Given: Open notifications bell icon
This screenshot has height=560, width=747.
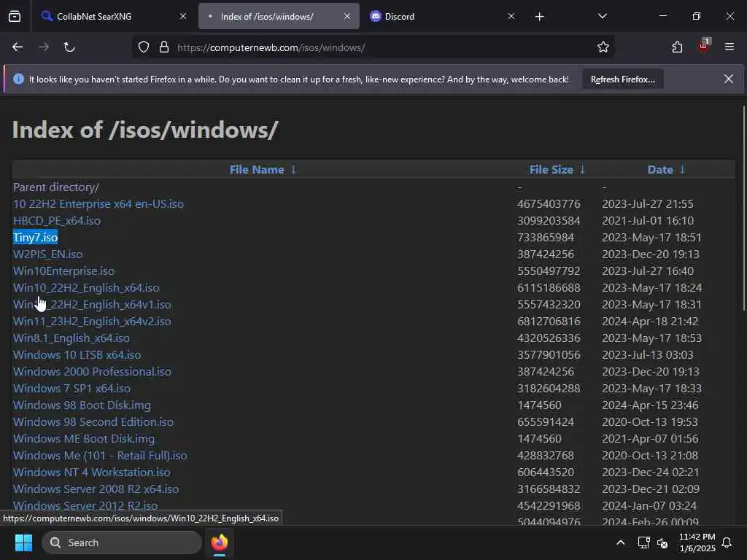Looking at the screenshot, I should pyautogui.click(x=727, y=542).
